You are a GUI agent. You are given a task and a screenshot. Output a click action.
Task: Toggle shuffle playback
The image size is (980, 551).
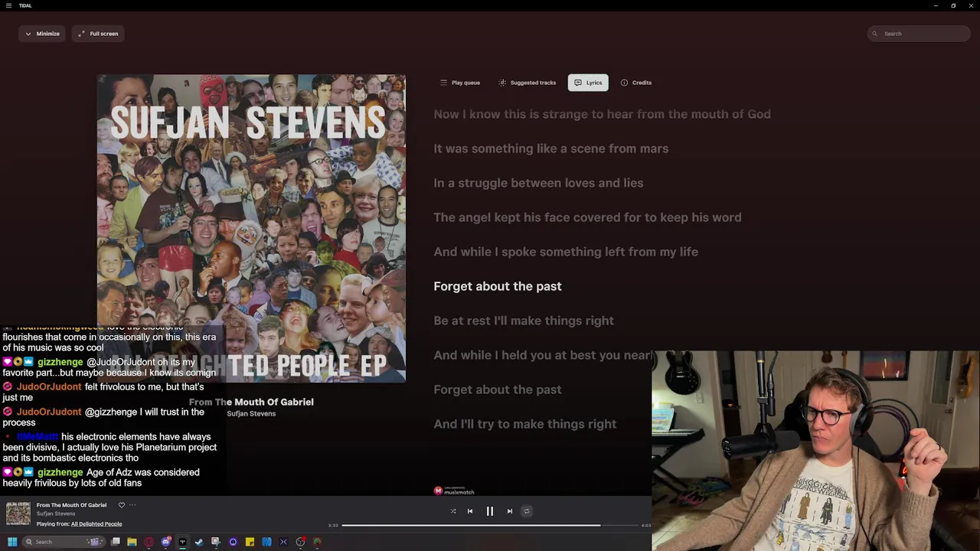coord(453,511)
